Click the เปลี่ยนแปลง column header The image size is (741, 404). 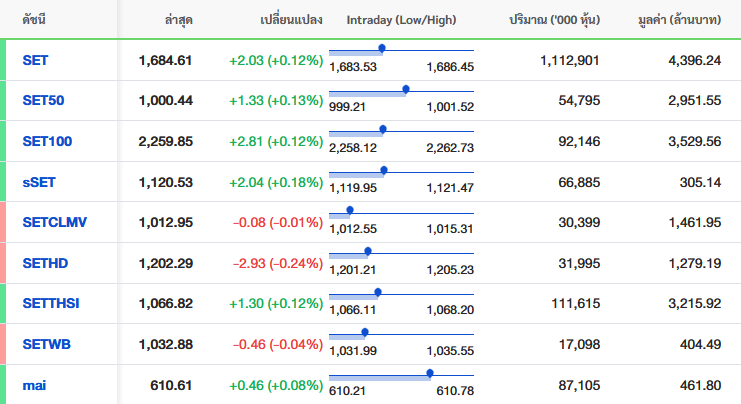[x=291, y=20]
